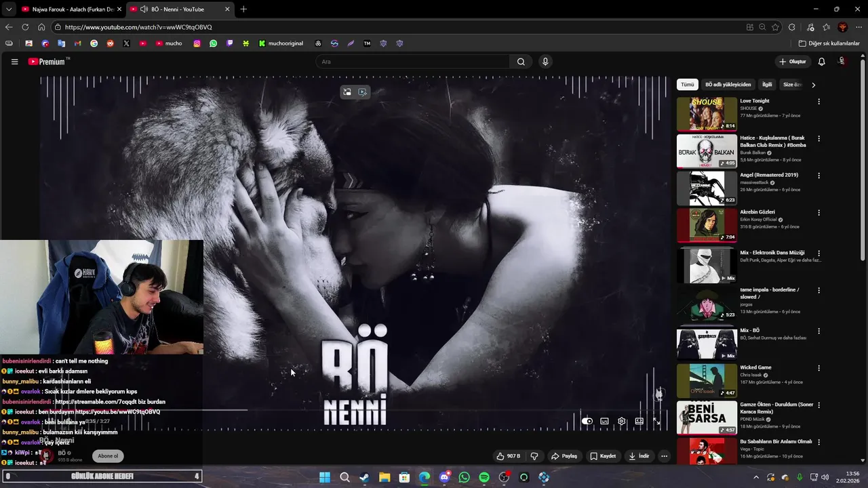Add page to favorites star icon
The height and width of the screenshot is (488, 868).
(x=775, y=27)
